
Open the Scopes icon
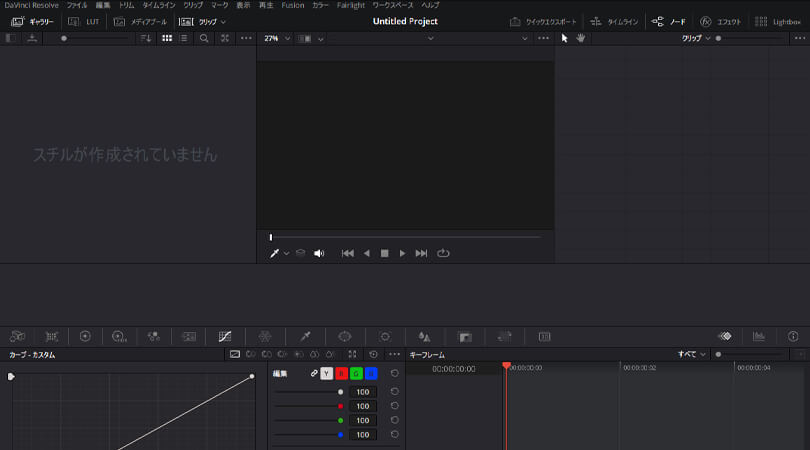[x=759, y=337]
